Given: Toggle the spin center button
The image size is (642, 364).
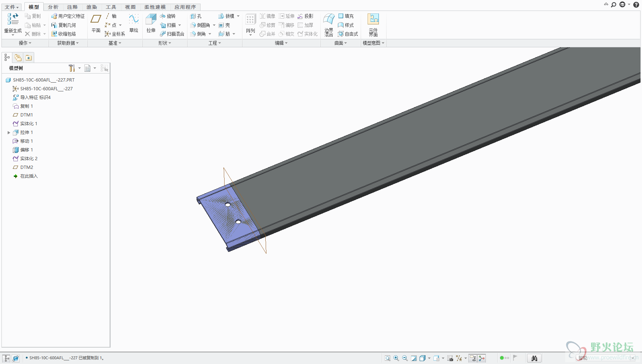Looking at the screenshot, I should (x=482, y=358).
